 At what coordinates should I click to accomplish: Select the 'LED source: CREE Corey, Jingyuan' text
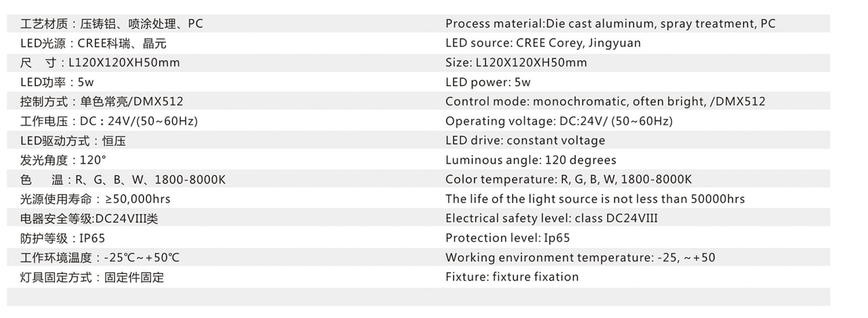pyautogui.click(x=543, y=43)
